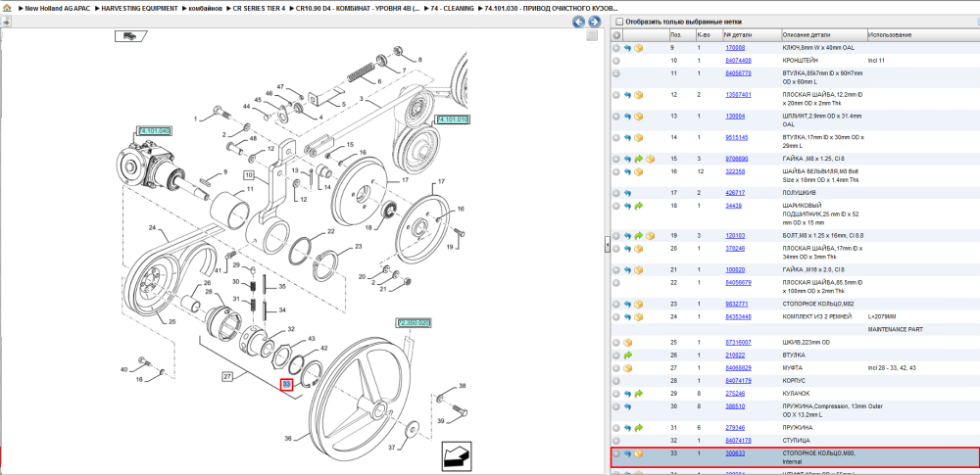This screenshot has width=980, height=475.
Task: Click blue arrow for belt set 84353448
Action: click(627, 317)
